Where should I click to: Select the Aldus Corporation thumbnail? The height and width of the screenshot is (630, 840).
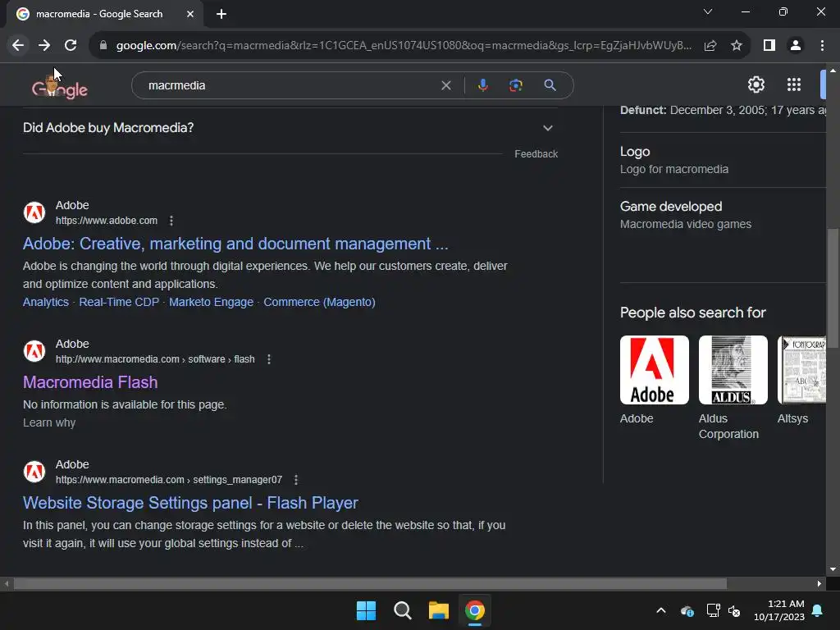[x=733, y=370]
